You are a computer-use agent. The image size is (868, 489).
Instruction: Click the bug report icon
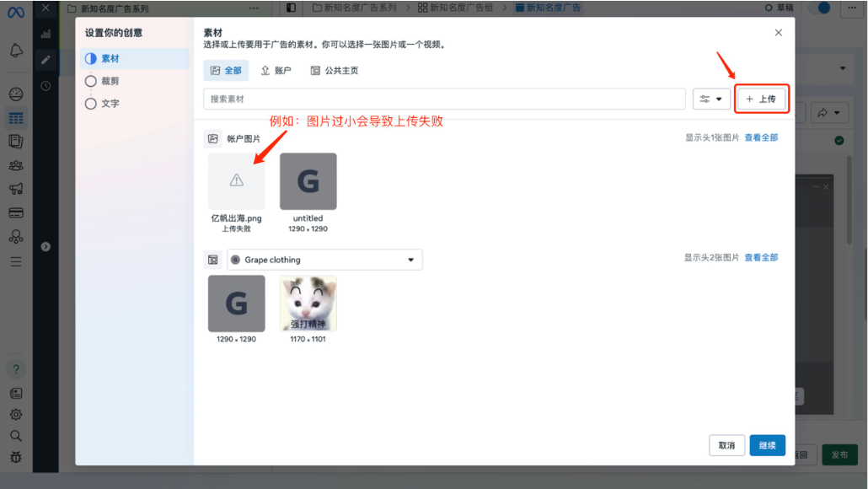coord(16,457)
